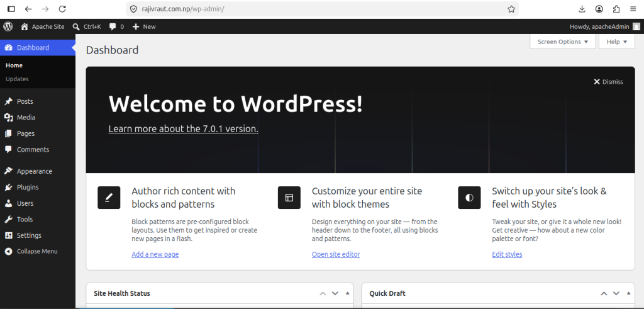Move Site Health Status widget up
The width and height of the screenshot is (644, 309).
[x=323, y=293]
